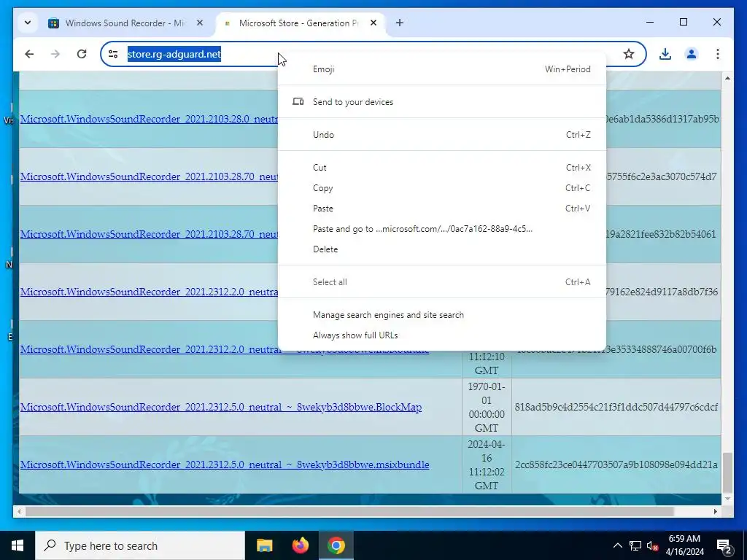Bookmark this page with the star icon
Screen dimensions: 747x560
629,54
